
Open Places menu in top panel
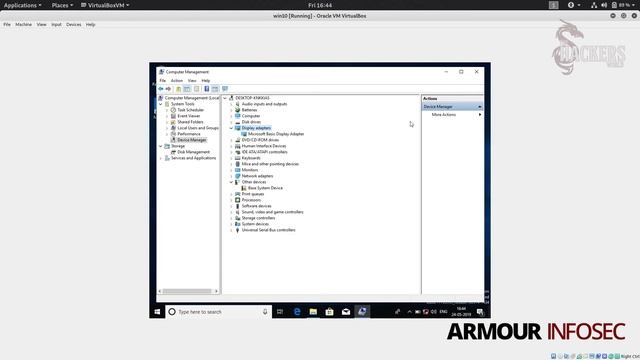62,5
